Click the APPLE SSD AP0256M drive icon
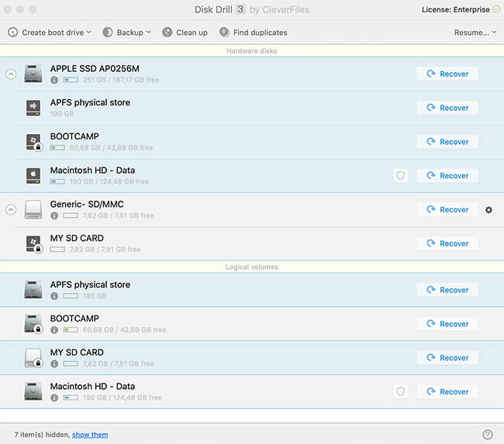The image size is (504, 444). pos(33,74)
